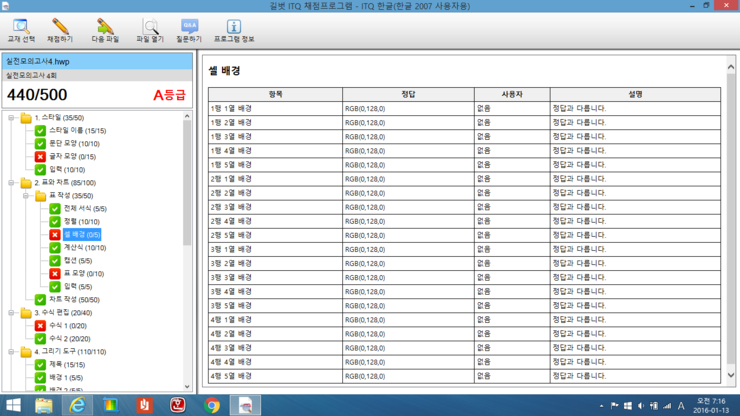The image size is (740, 416).
Task: Click the 1행 1열 배경 table row
Action: (275, 108)
